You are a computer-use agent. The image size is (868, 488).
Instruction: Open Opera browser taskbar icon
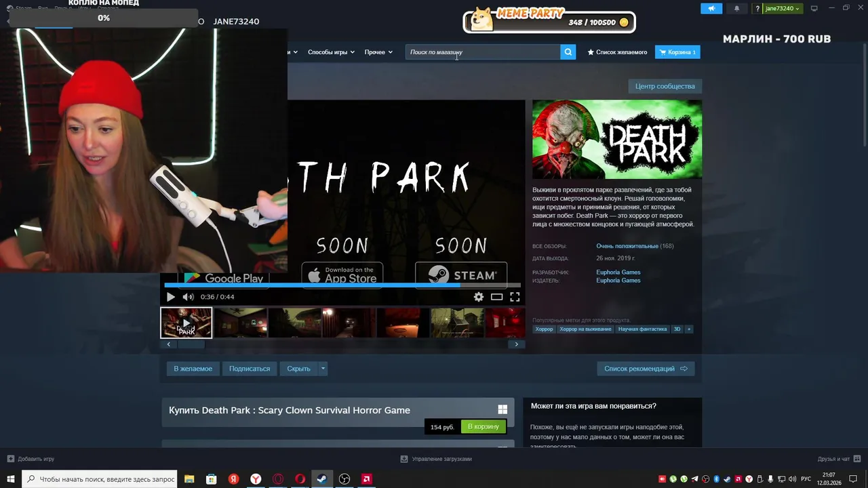300,479
